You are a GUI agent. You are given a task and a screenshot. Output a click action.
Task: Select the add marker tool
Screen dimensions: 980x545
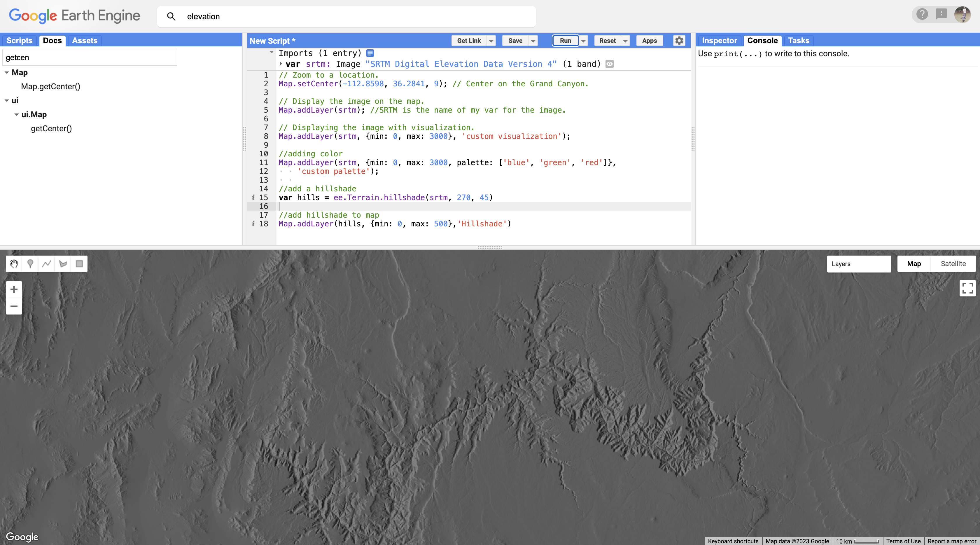30,264
